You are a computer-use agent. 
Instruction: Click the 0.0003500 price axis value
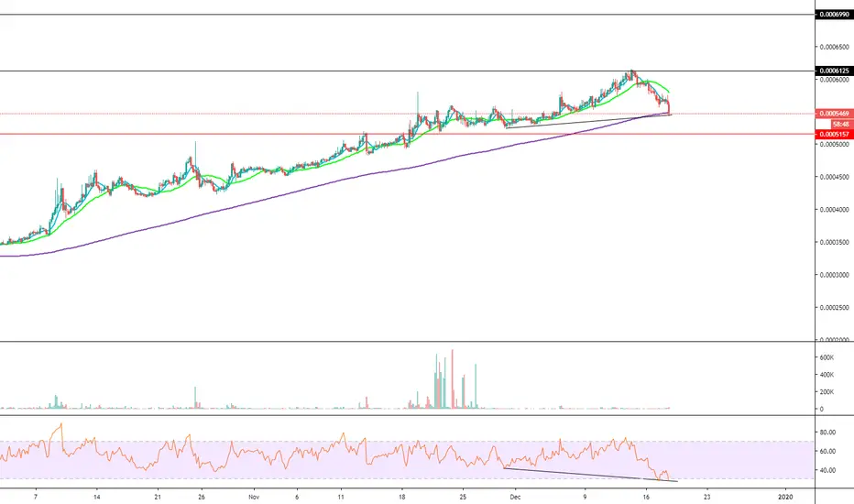[835, 243]
